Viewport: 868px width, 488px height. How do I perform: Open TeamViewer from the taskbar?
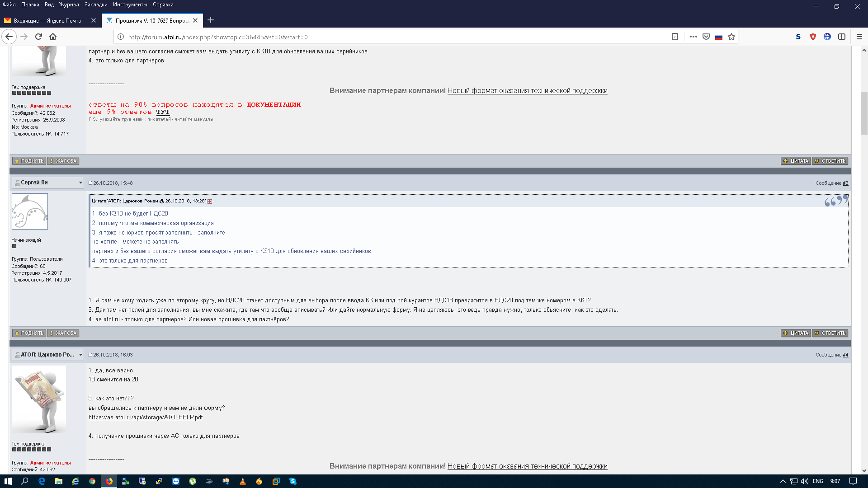point(176,481)
